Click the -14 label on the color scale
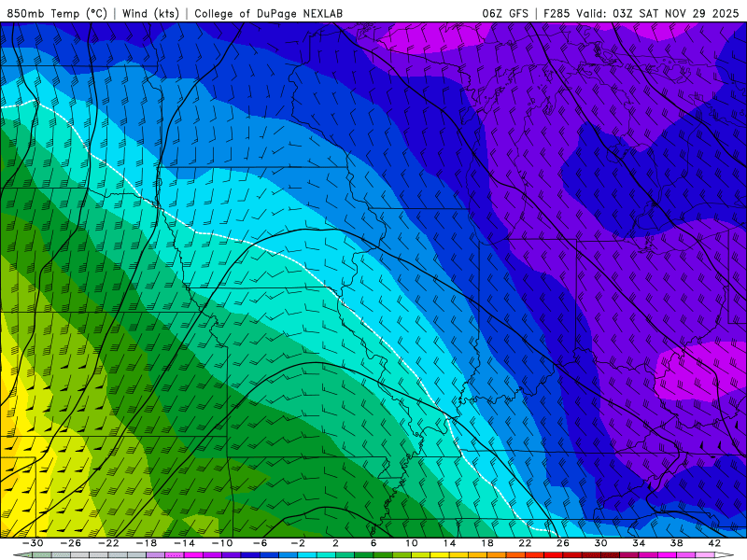The width and height of the screenshot is (747, 560). point(184,543)
